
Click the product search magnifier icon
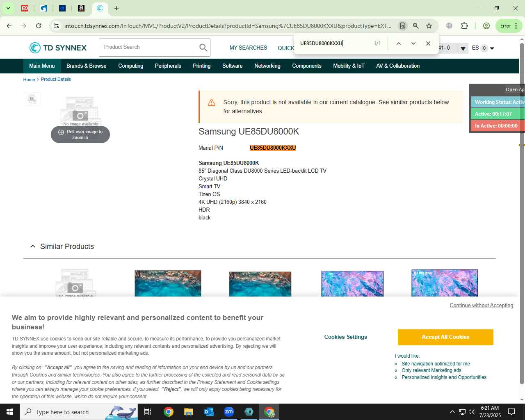pyautogui.click(x=203, y=48)
